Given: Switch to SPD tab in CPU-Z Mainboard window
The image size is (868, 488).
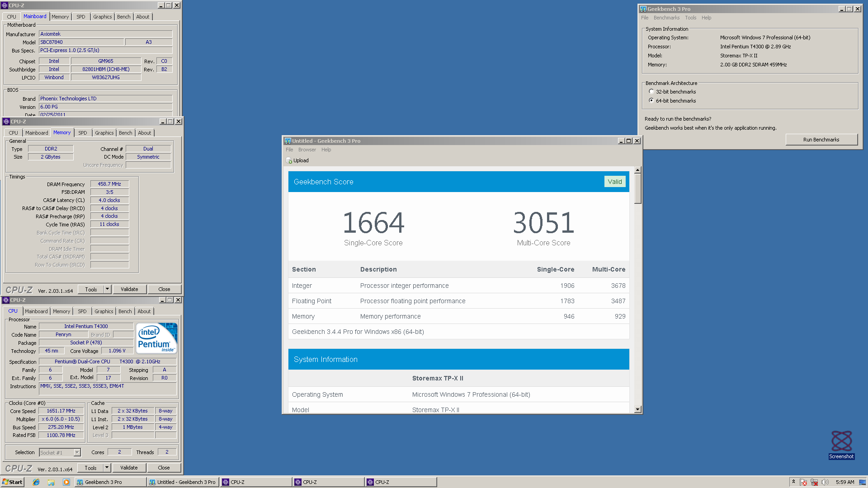Looking at the screenshot, I should tap(80, 17).
